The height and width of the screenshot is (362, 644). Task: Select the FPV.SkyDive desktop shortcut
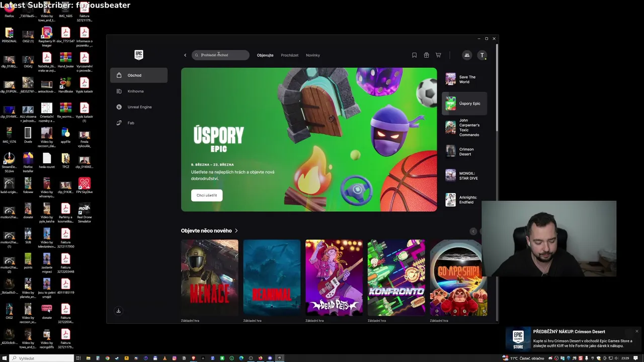coord(85,186)
